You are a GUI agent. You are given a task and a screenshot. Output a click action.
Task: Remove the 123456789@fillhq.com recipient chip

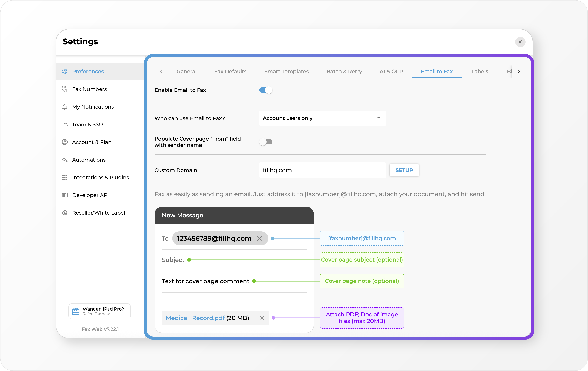tap(259, 239)
